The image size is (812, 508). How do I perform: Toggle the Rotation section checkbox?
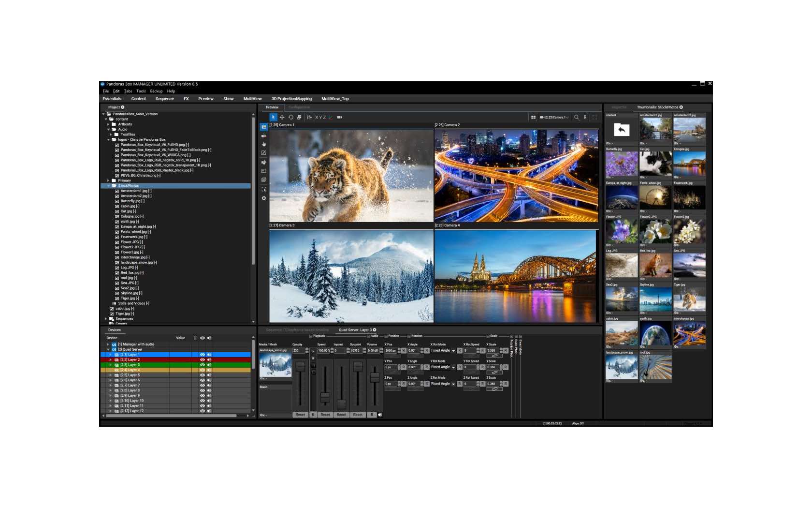coord(409,336)
